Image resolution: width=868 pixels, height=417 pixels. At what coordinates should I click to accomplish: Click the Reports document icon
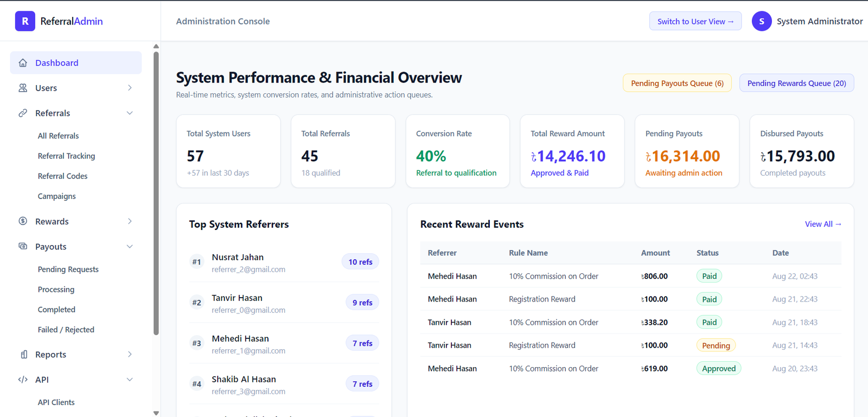(23, 355)
